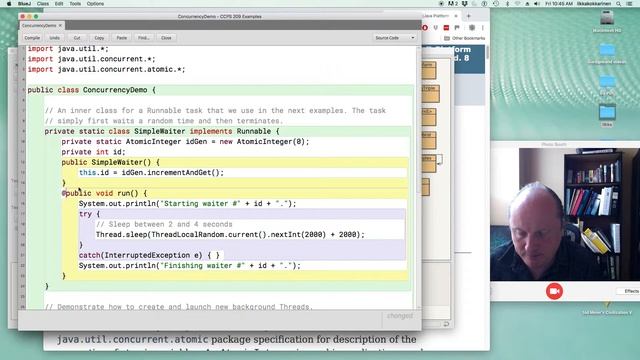Click the 'Finishing waiter #' println line
Viewport: 640px width, 360px height.
[x=190, y=266]
